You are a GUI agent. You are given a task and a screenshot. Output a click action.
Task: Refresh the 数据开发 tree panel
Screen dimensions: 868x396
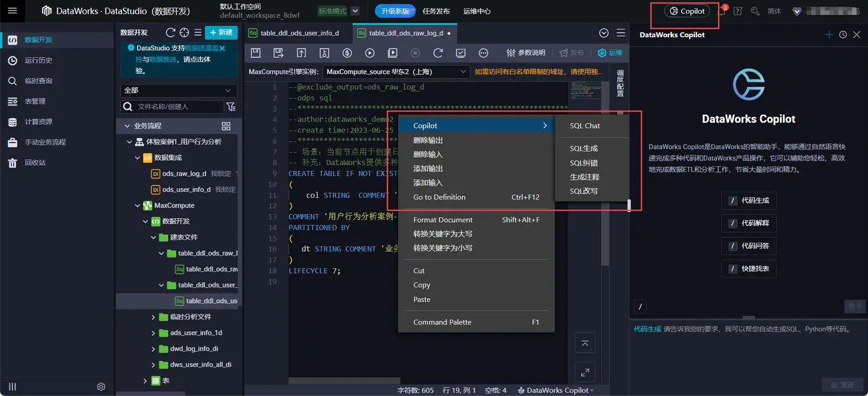pyautogui.click(x=170, y=32)
